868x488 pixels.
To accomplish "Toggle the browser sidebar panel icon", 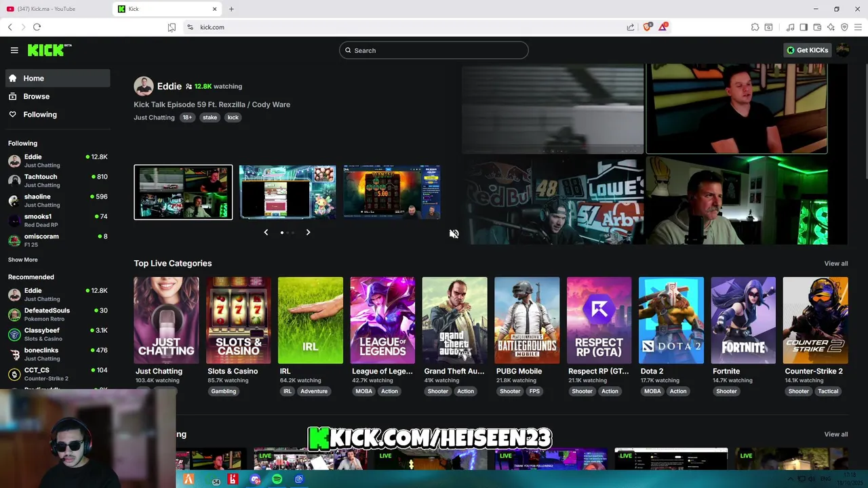I will click(x=804, y=27).
